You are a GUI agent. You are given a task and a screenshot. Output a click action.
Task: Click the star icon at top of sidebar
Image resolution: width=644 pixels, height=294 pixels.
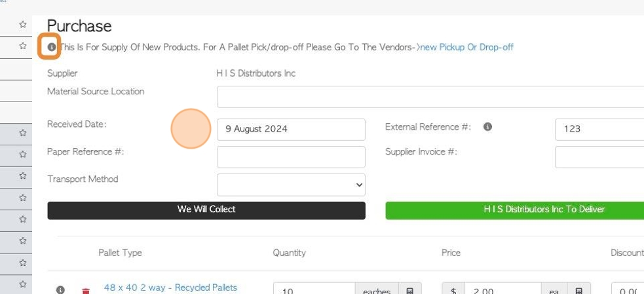click(22, 25)
